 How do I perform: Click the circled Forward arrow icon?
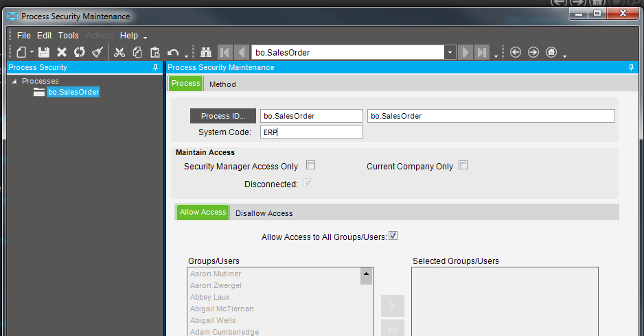pyautogui.click(x=533, y=53)
